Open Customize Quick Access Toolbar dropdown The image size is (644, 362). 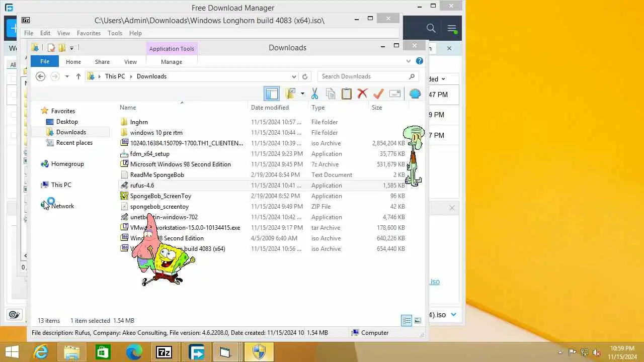pos(71,48)
